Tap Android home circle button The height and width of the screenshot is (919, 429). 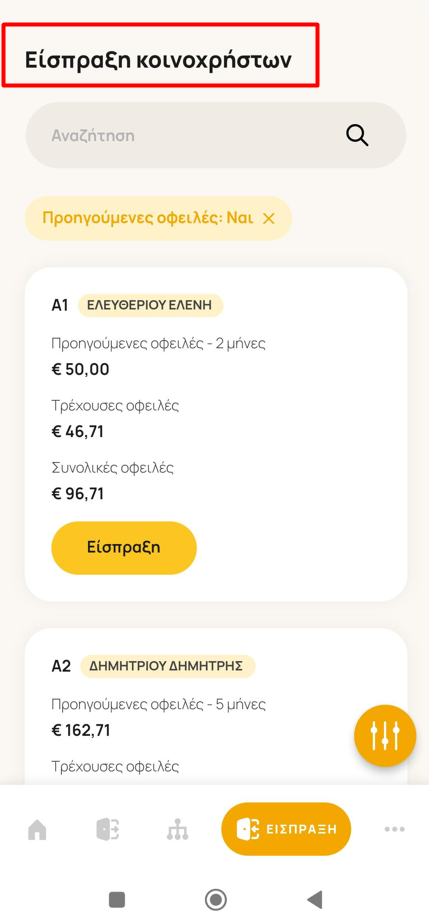(x=216, y=898)
